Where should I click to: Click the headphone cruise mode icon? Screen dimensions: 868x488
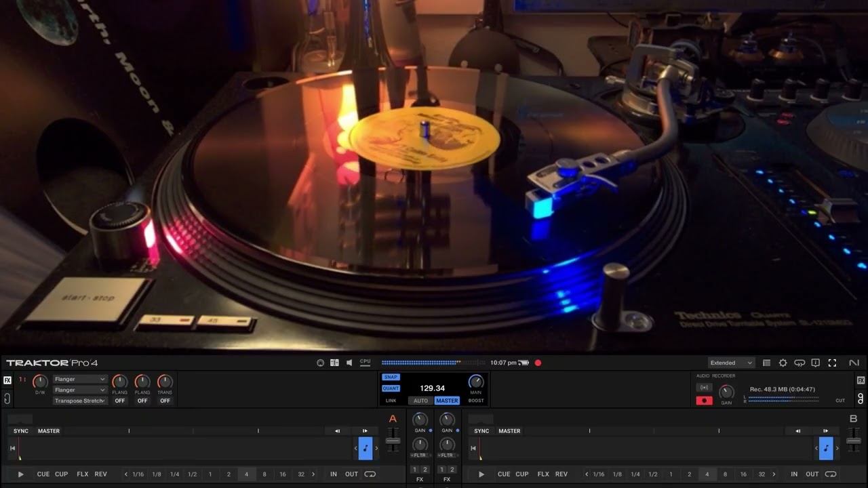[800, 363]
